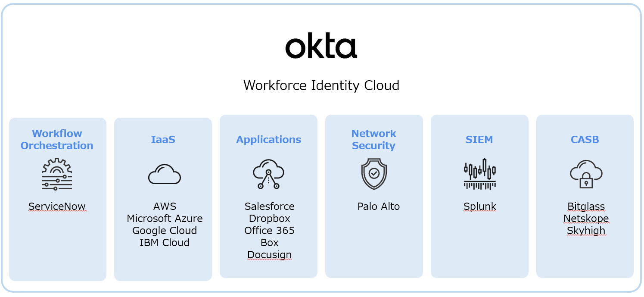Click the Box entry under Applications
The image size is (644, 297).
coord(269,243)
